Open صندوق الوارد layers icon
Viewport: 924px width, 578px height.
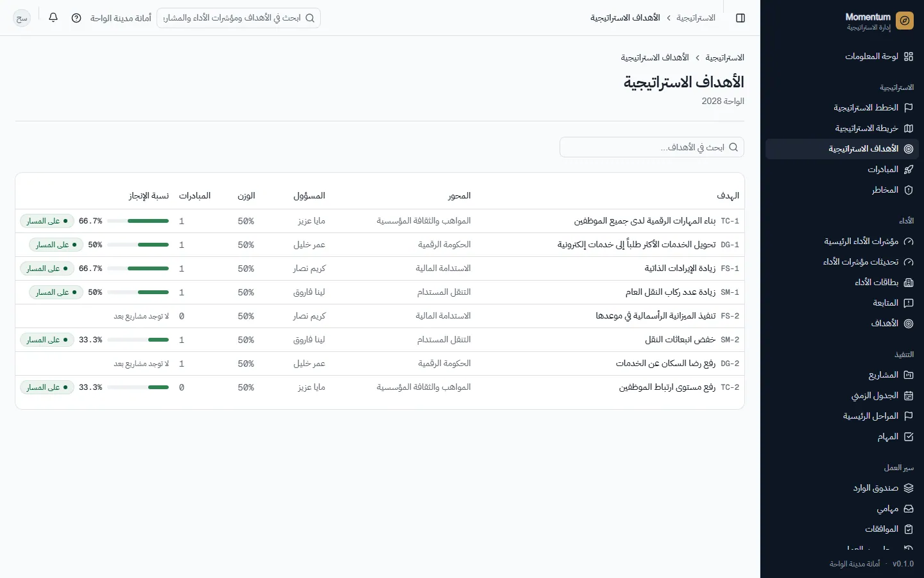(909, 488)
